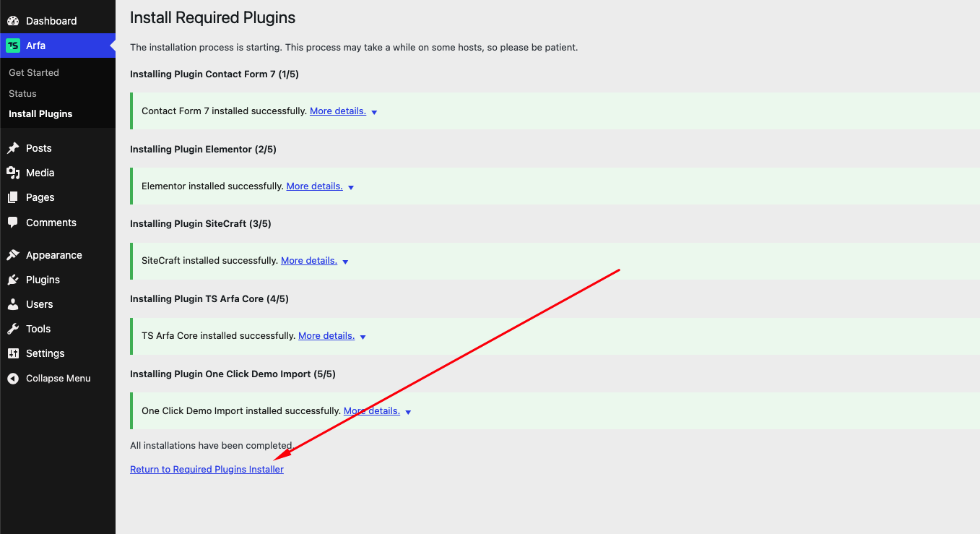
Task: Expand details arrow for TS Arfa Core
Action: click(x=363, y=337)
